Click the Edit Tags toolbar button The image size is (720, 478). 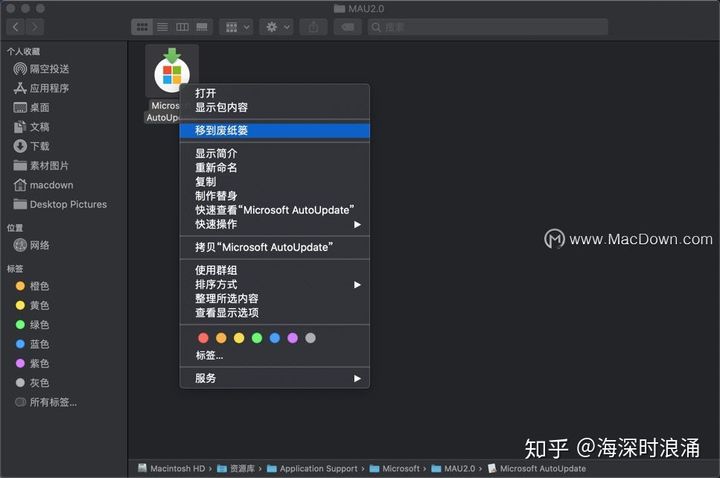(348, 27)
